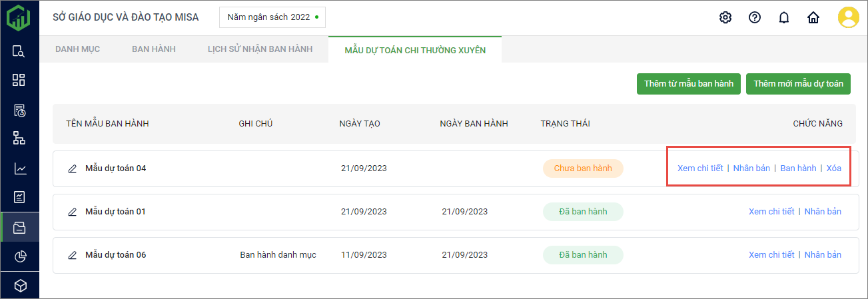Click Ban hành link for Mẫu dự toán 04

(x=798, y=168)
